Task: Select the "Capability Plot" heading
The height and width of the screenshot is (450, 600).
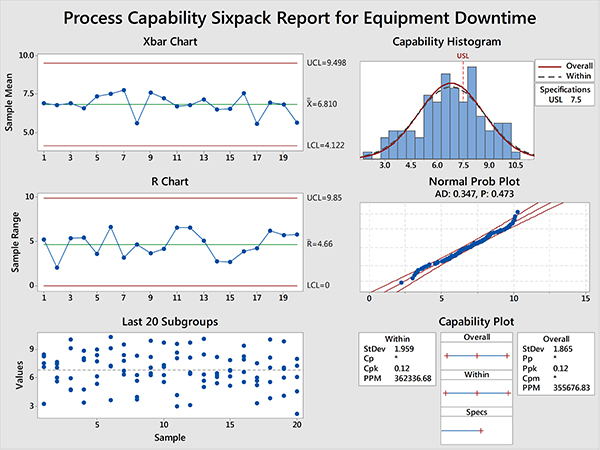Action: tap(476, 322)
